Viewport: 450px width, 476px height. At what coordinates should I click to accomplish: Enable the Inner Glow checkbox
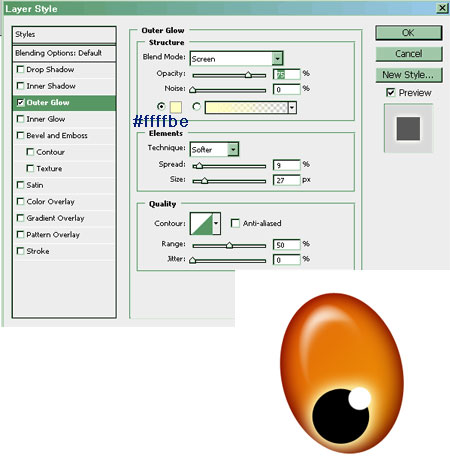20,119
